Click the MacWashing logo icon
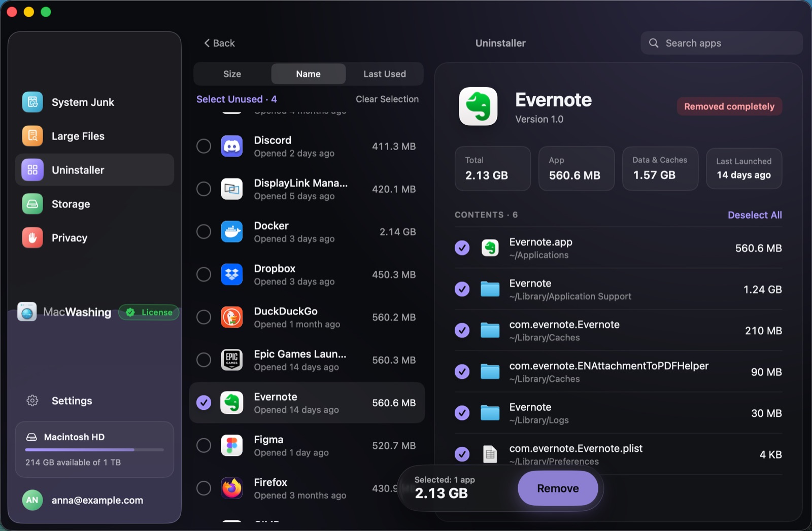The width and height of the screenshot is (812, 531). [x=27, y=312]
